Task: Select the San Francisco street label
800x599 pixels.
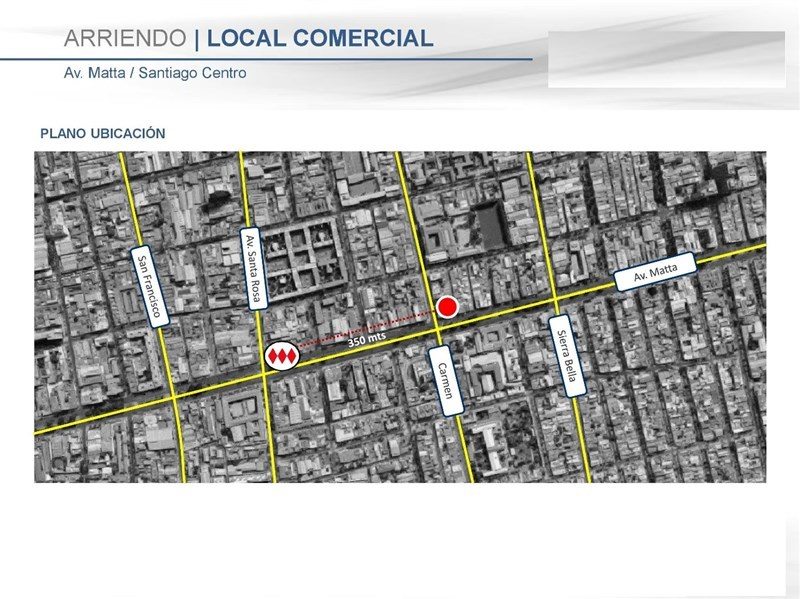Action: coord(150,288)
